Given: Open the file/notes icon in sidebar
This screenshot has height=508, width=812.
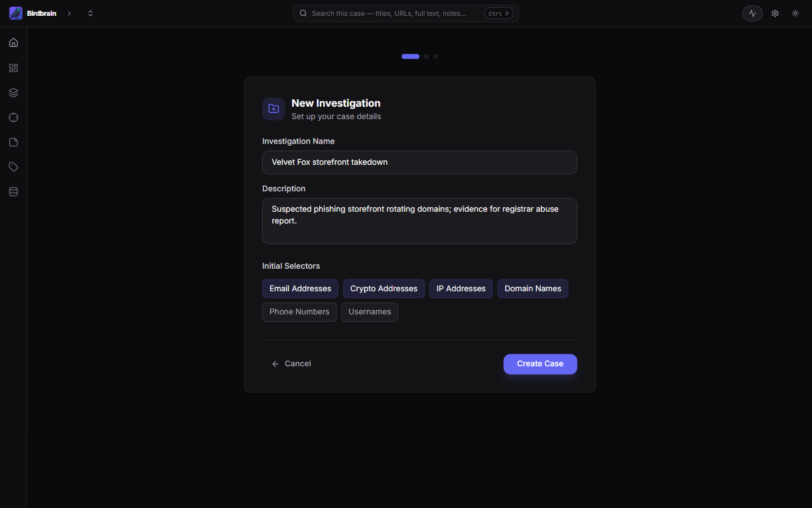Looking at the screenshot, I should pos(14,142).
